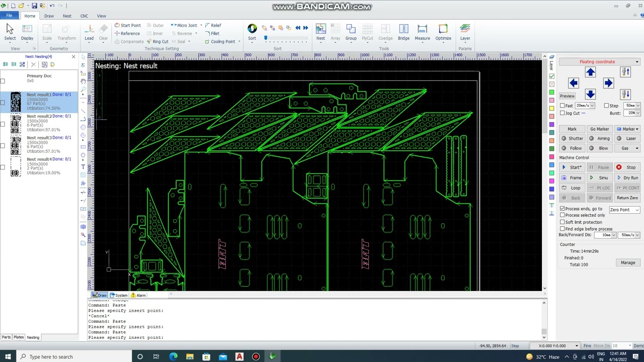Expand the Cooling Point dropdown arrow
Screen dimensions: 644x362
click(239, 42)
